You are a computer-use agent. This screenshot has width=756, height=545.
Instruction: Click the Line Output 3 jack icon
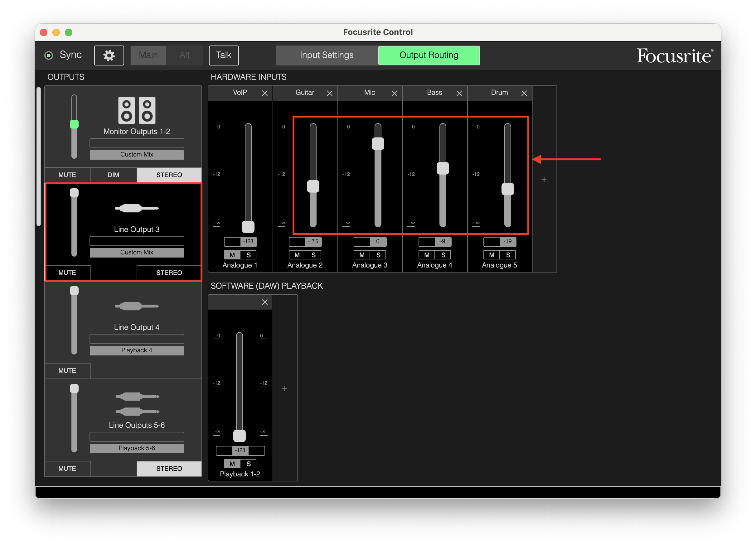tap(137, 208)
